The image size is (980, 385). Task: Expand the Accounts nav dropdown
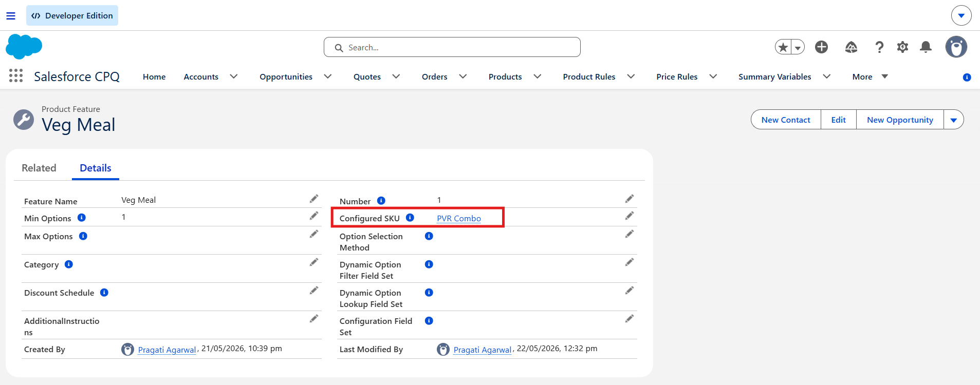(234, 76)
